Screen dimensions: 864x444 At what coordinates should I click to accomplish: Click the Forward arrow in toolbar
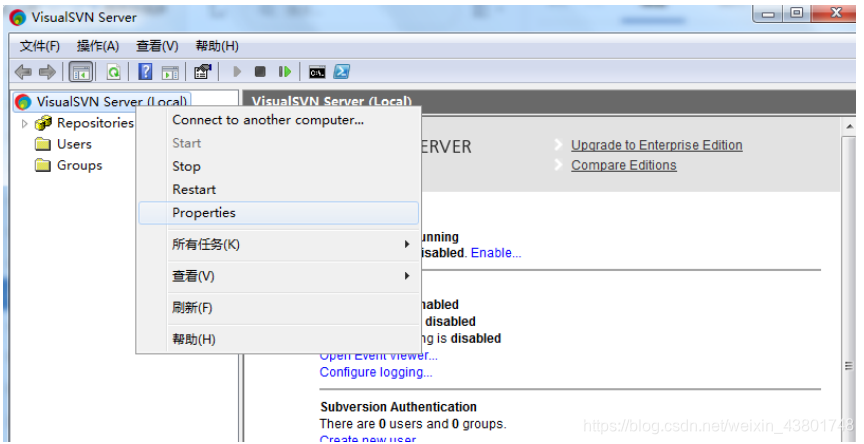click(x=47, y=72)
